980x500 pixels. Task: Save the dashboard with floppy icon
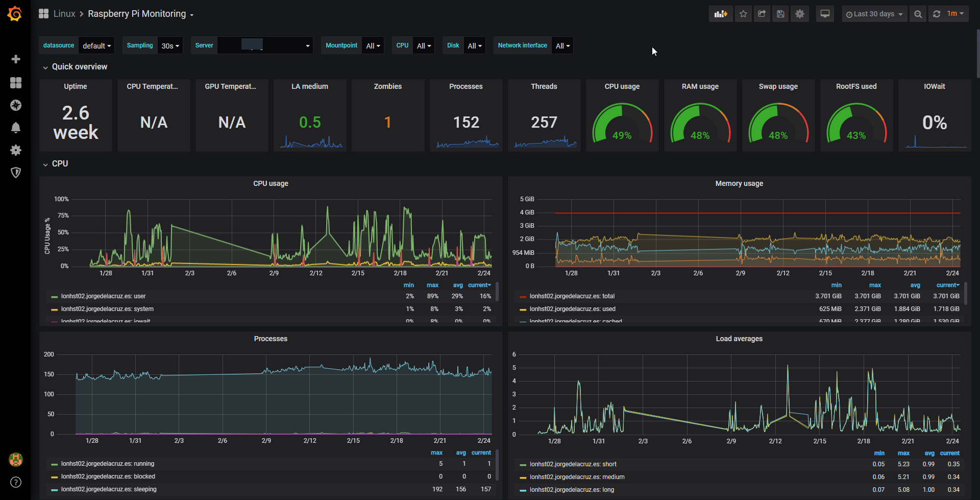tap(780, 14)
